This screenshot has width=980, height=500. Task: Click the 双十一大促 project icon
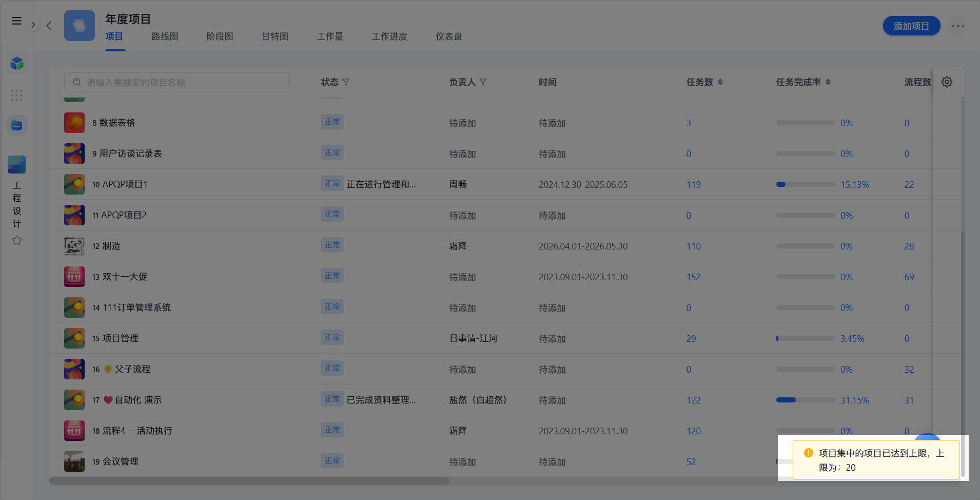click(x=74, y=277)
